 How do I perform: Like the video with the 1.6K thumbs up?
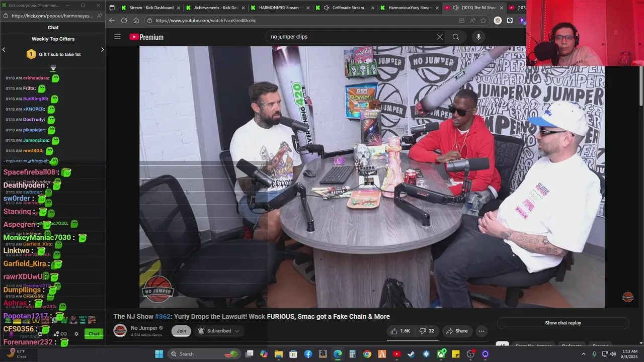pyautogui.click(x=400, y=331)
